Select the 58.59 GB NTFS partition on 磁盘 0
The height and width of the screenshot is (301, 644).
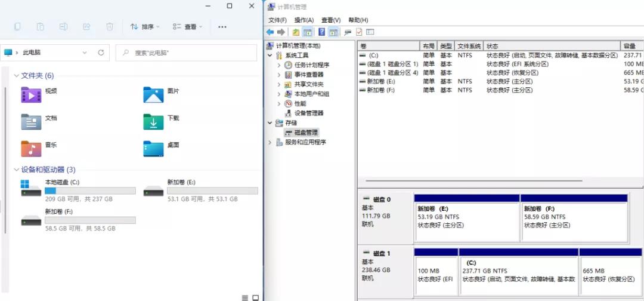click(x=574, y=218)
